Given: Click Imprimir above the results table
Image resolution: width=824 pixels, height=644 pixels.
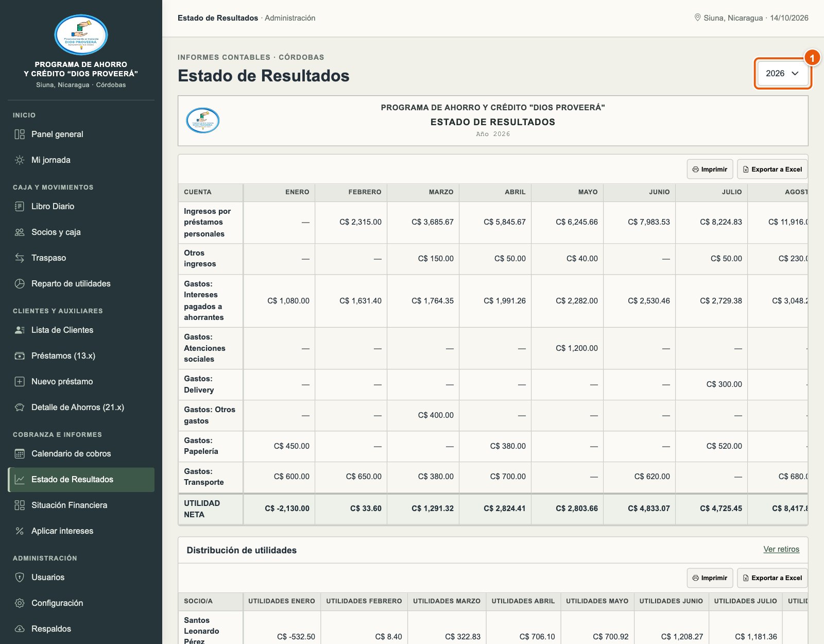Looking at the screenshot, I should coord(710,170).
